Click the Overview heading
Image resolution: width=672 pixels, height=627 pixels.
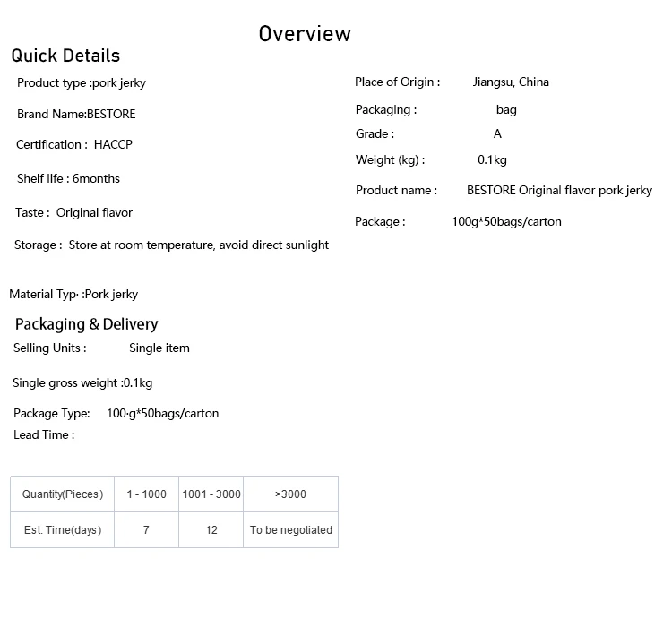tap(305, 34)
